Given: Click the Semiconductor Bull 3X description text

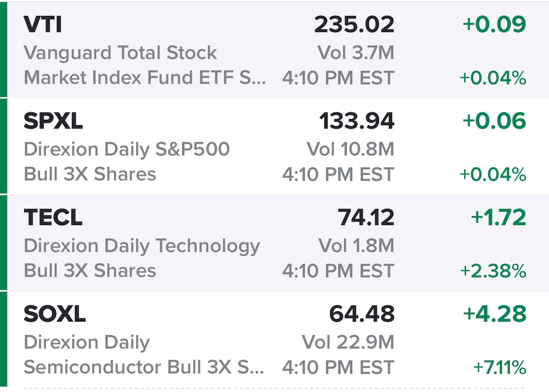Looking at the screenshot, I should 144,368.
